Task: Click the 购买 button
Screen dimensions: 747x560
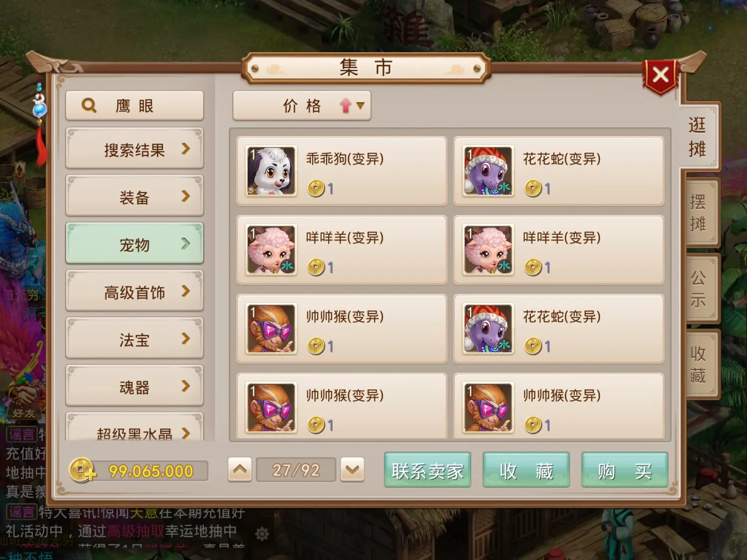Action: pyautogui.click(x=624, y=470)
